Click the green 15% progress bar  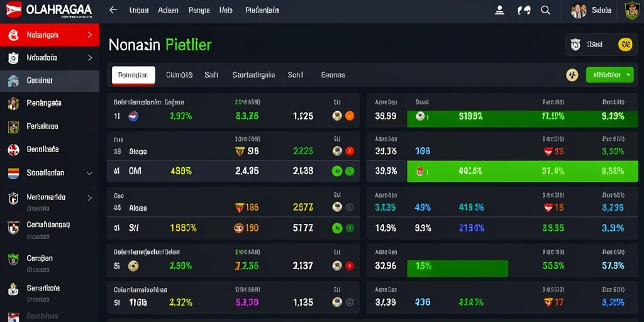(457, 268)
